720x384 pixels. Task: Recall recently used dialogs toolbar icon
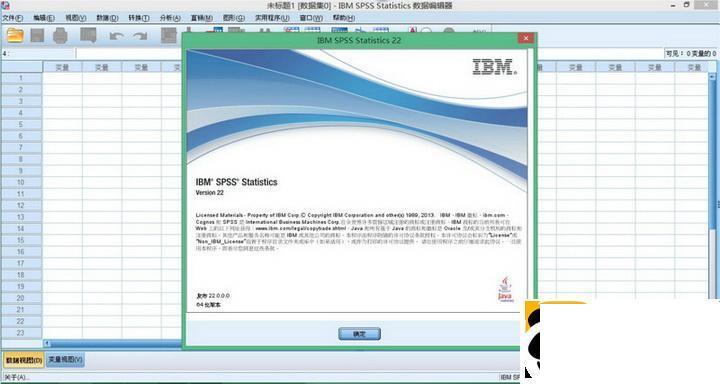tap(88, 35)
